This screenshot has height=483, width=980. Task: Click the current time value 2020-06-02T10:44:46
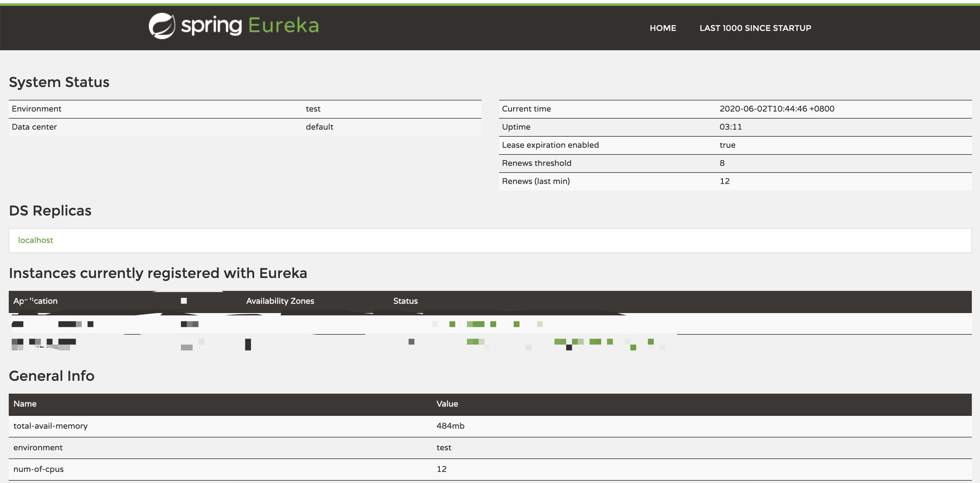777,109
